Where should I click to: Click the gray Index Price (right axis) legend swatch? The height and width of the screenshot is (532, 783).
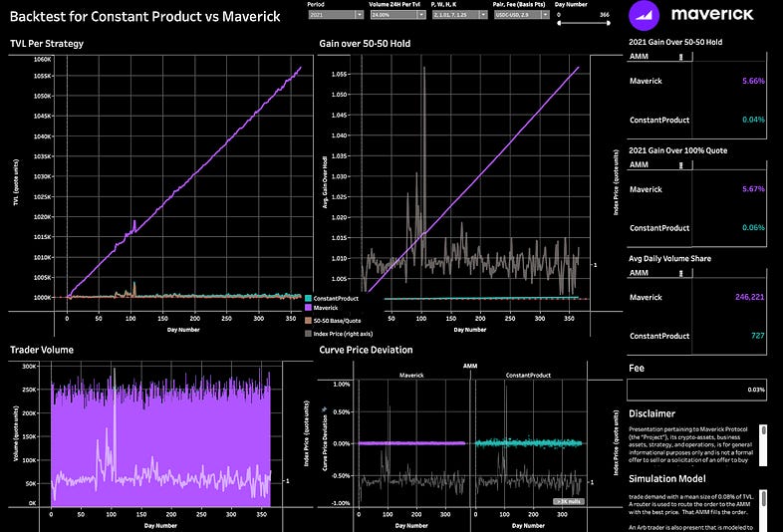click(x=308, y=334)
